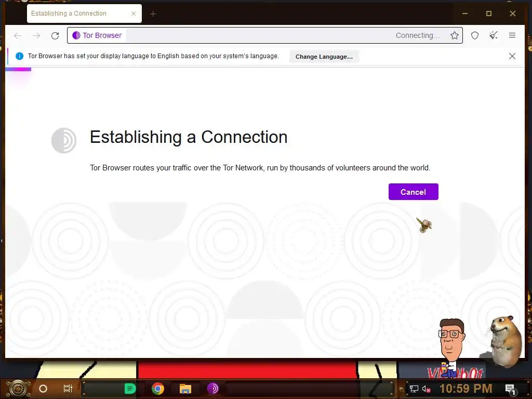Click the Tor Browser identity label

(x=97, y=35)
